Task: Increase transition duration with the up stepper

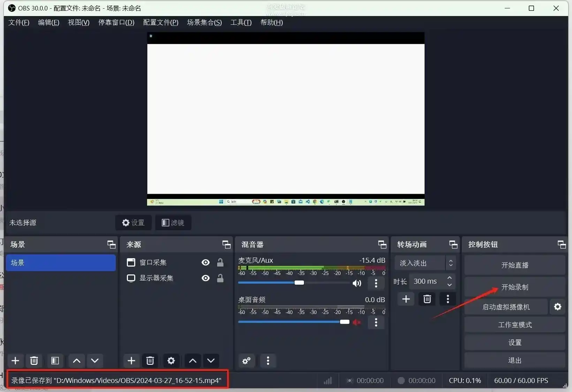Action: (x=450, y=278)
